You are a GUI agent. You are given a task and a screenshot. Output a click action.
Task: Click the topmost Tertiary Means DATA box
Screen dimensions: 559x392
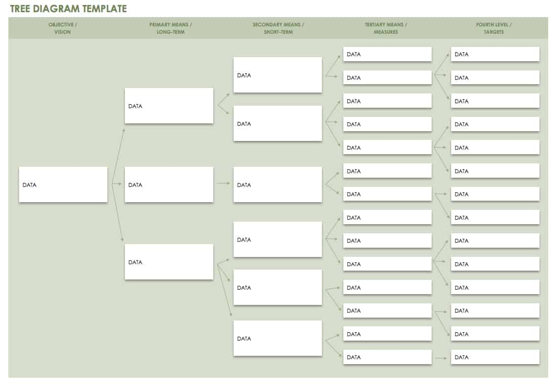coord(388,54)
